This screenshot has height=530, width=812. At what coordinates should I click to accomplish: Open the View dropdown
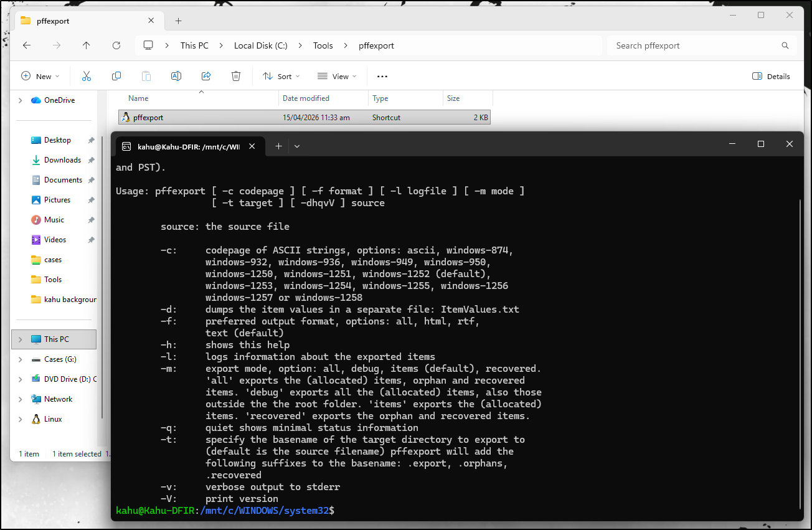[337, 76]
